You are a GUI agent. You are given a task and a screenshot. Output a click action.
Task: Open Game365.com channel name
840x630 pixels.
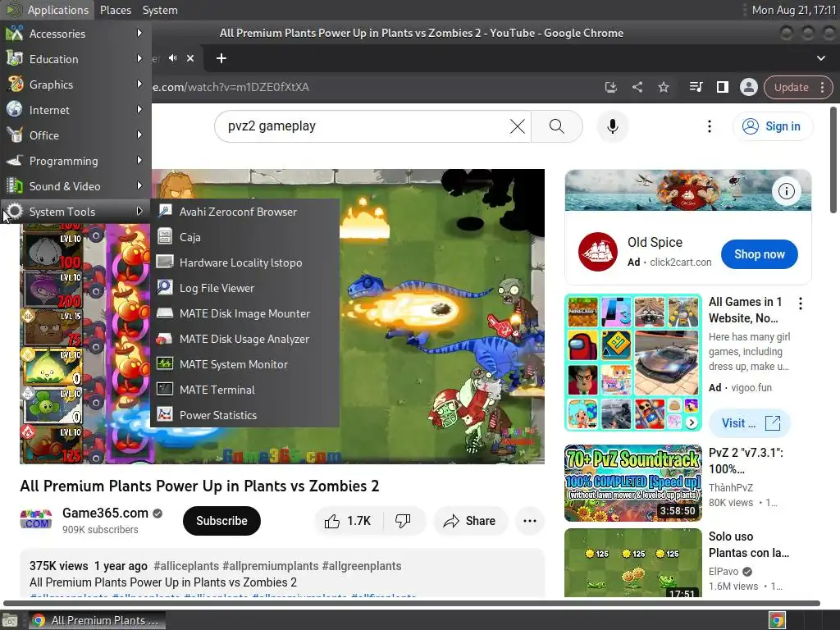click(x=105, y=514)
